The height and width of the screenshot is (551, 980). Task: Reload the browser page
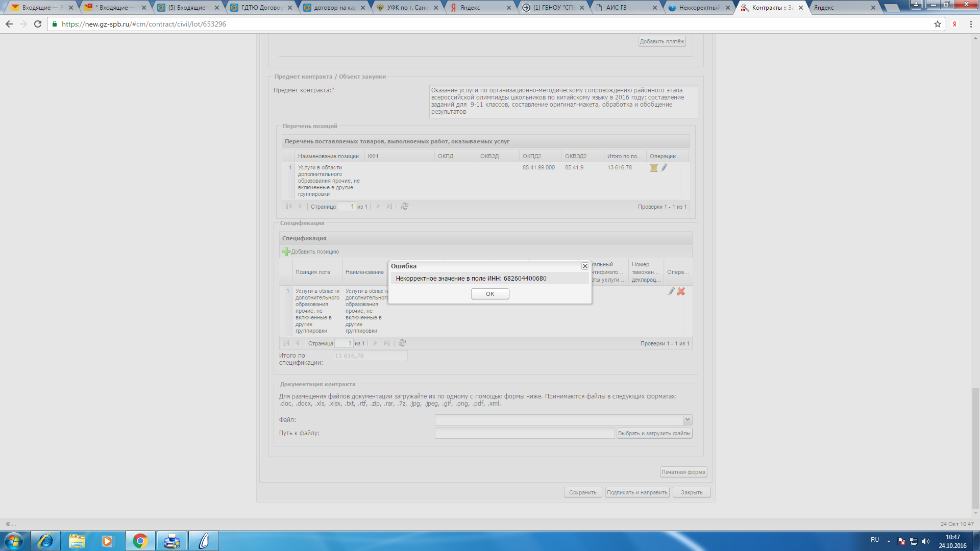click(x=38, y=24)
